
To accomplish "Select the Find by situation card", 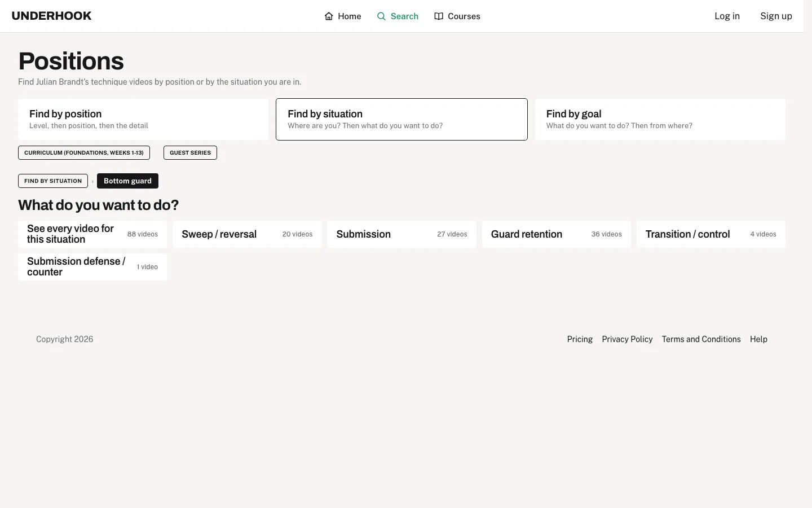I will [x=401, y=119].
